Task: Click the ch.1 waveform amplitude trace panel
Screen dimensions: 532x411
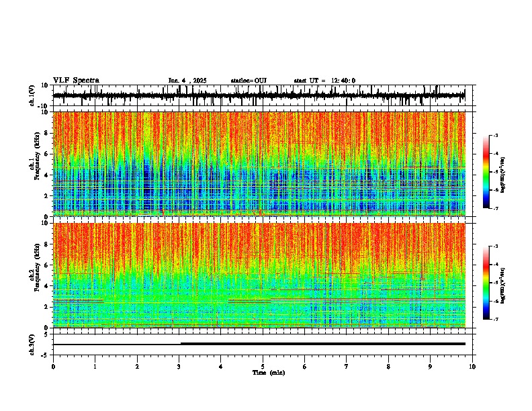Action: [x=263, y=95]
